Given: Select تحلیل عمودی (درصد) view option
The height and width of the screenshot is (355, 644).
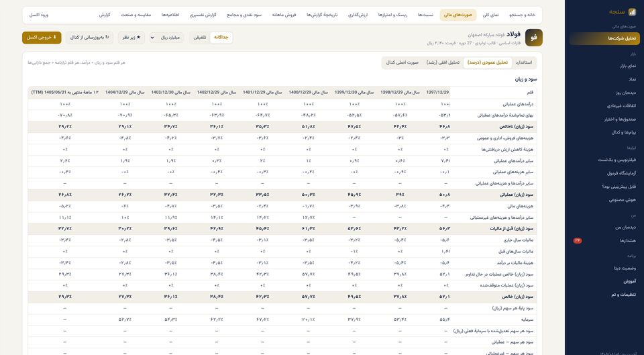Looking at the screenshot, I should point(488,63).
